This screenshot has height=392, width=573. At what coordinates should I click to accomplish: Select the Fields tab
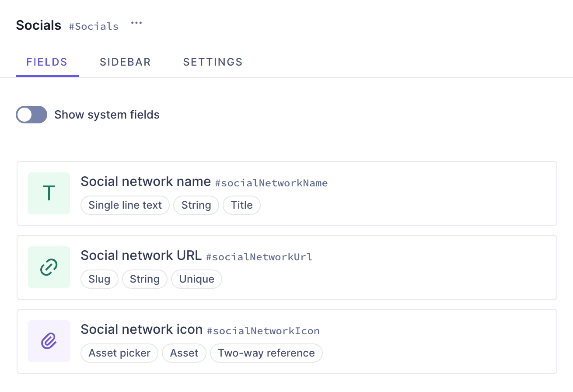[x=47, y=62]
